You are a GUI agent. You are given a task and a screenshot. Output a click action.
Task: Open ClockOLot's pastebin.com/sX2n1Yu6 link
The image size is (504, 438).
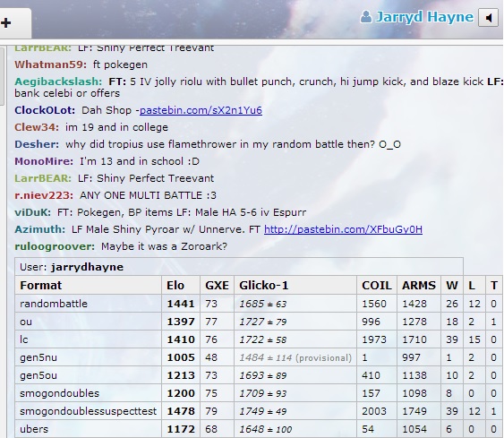pyautogui.click(x=201, y=110)
